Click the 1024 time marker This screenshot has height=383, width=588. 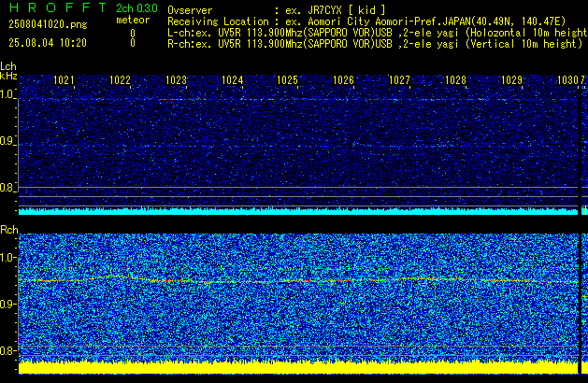(x=232, y=80)
